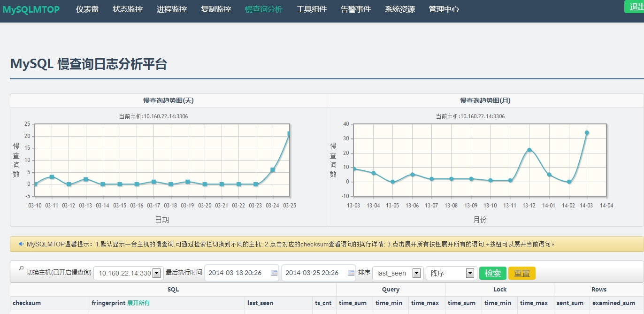
Task: Click the MySQLMTOP logo
Action: (31, 9)
